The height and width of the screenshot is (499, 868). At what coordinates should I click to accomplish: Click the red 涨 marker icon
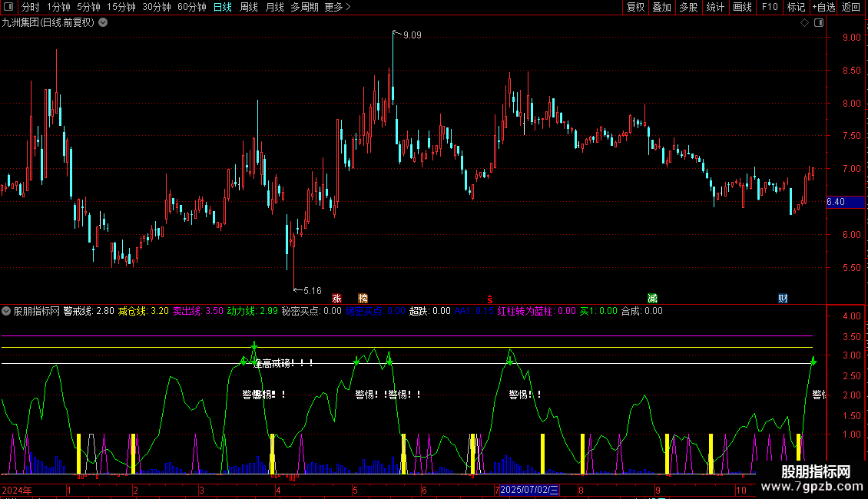coord(336,298)
